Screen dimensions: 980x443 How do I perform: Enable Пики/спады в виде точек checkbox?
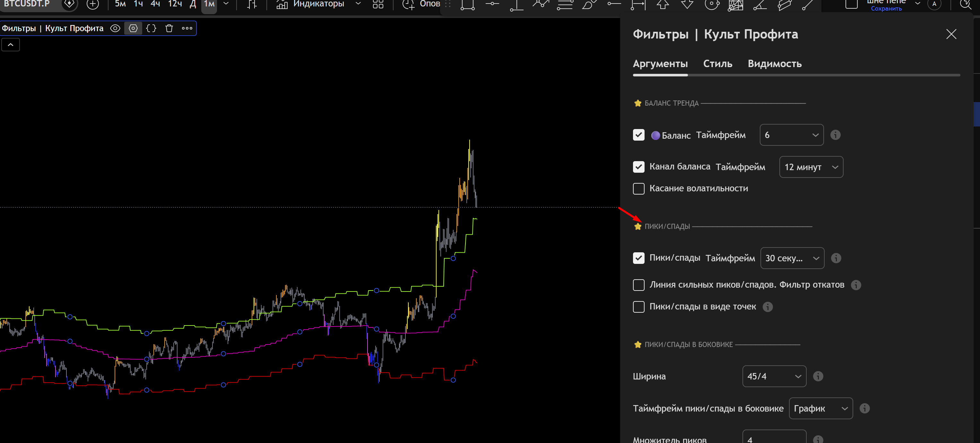638,307
